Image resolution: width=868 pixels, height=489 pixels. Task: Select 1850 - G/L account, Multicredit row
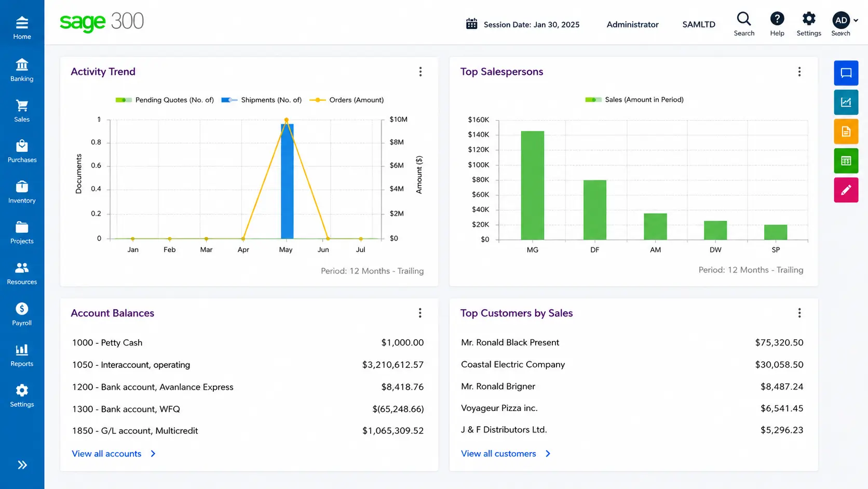(x=248, y=431)
